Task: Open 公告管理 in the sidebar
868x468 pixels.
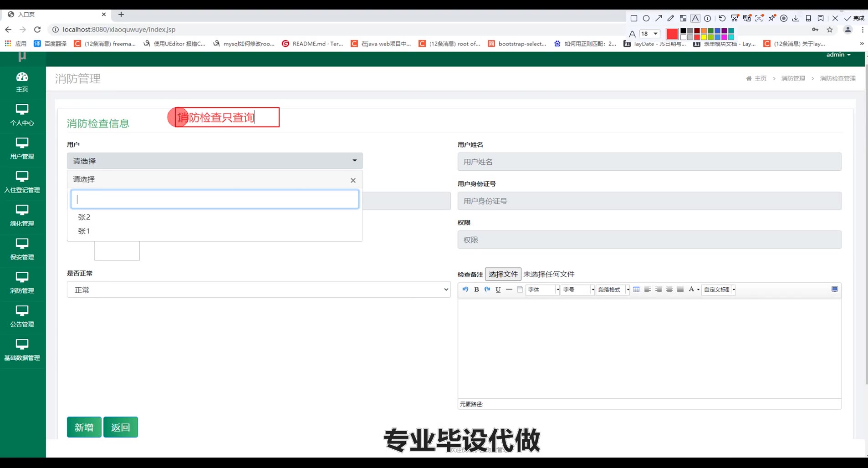Action: coord(22,317)
